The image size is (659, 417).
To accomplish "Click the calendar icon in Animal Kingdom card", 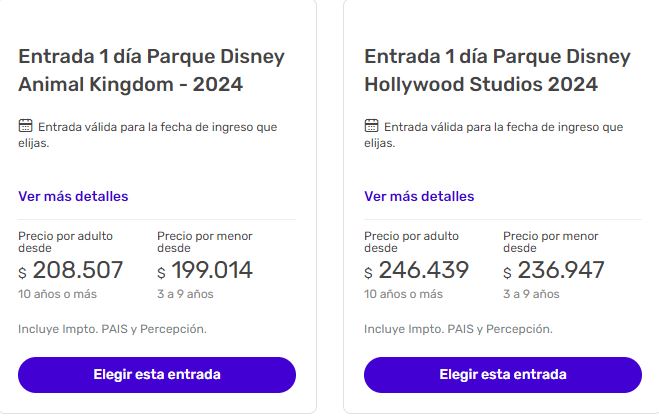I will tap(26, 127).
